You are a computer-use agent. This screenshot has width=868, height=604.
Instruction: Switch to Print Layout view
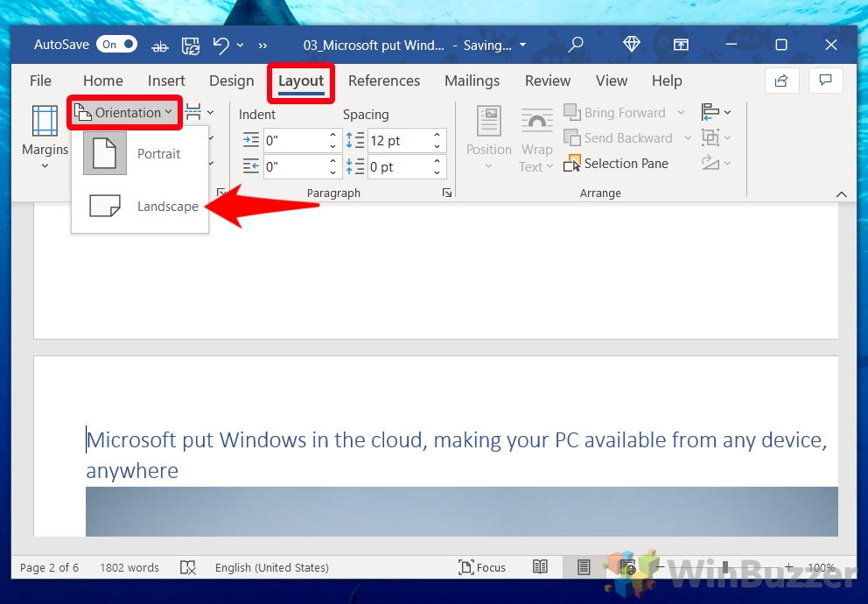coord(584,567)
